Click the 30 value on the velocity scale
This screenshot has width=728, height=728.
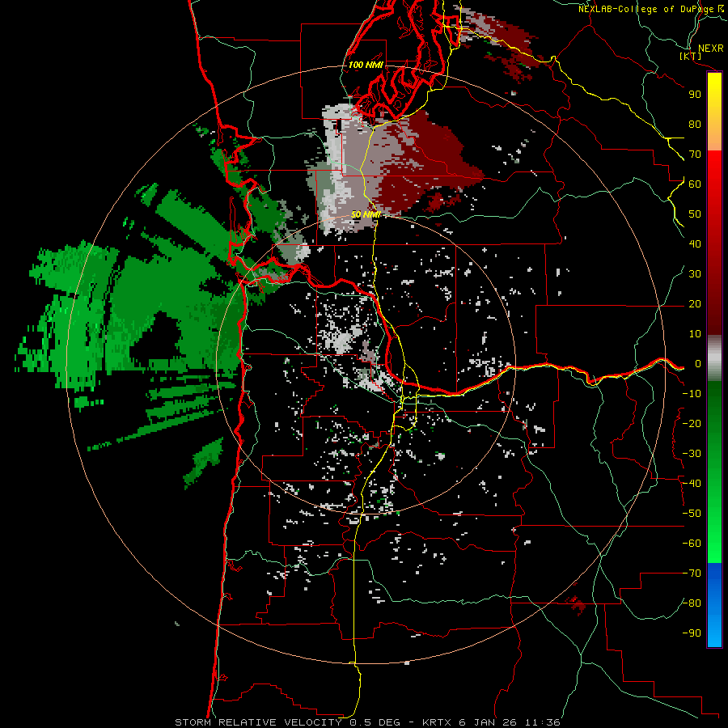(695, 274)
